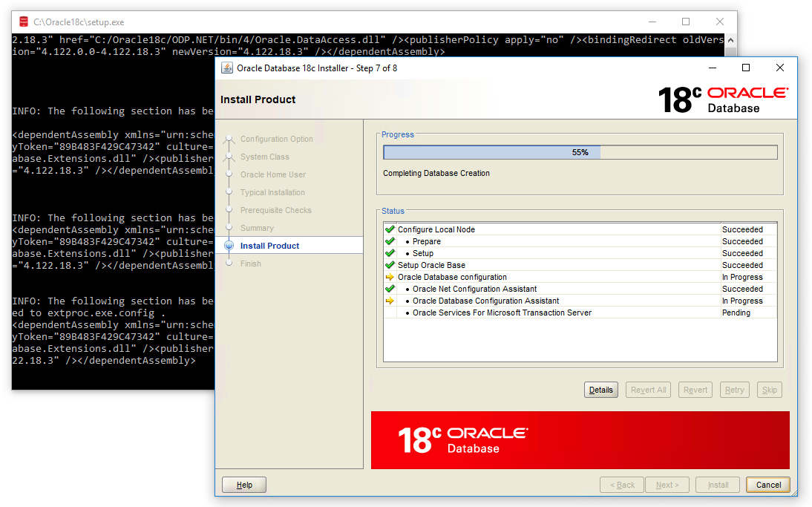Click the Completing Database Creation message
812x507 pixels.
(x=436, y=173)
